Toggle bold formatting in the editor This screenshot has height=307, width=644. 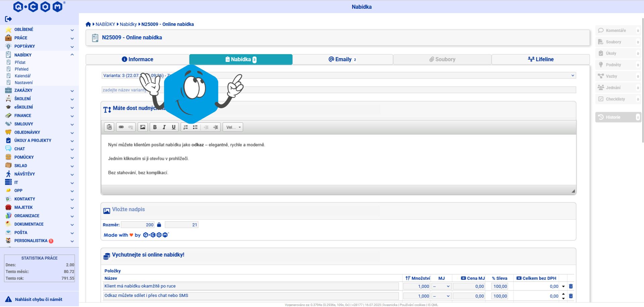click(x=155, y=127)
